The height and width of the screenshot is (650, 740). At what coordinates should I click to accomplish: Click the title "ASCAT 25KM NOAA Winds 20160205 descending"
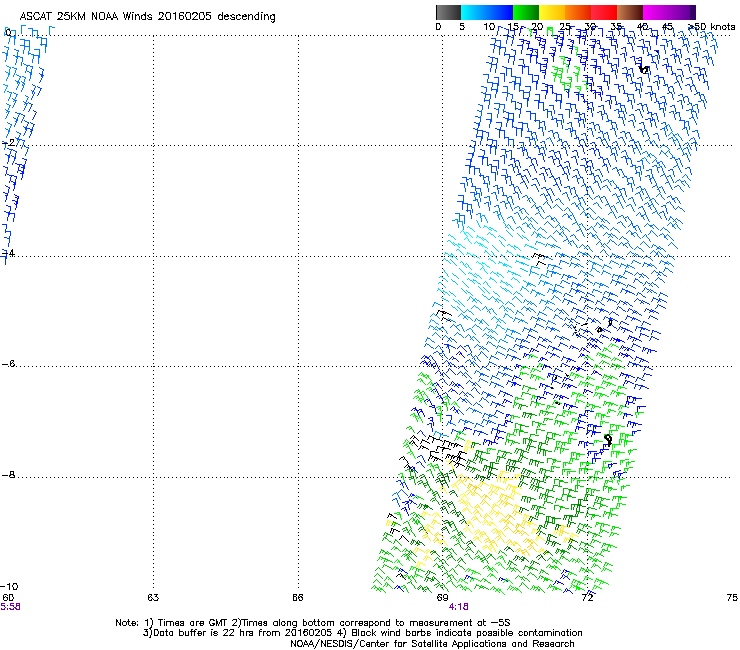click(x=147, y=17)
